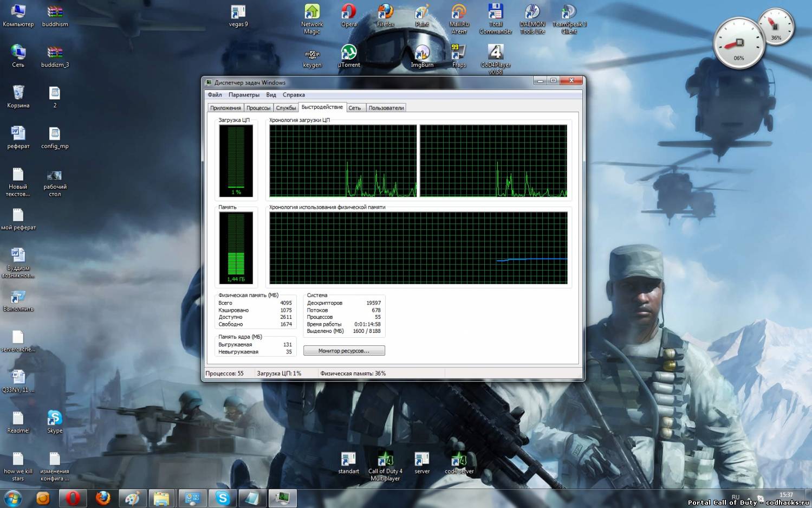
Task: Launch the Firefox desktop shortcut
Action: point(386,15)
